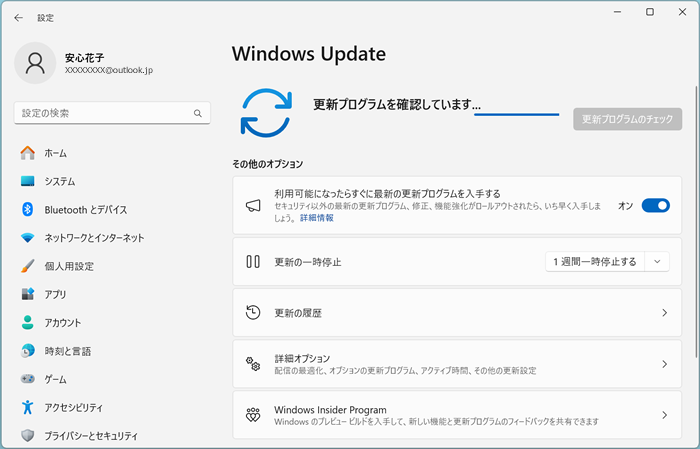Go to システム settings
700x449 pixels.
pyautogui.click(x=60, y=181)
